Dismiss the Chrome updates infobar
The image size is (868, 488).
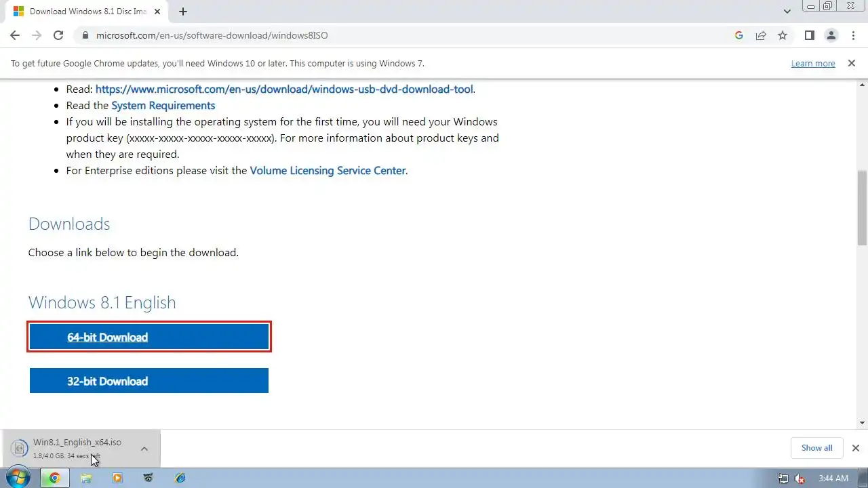tap(851, 63)
